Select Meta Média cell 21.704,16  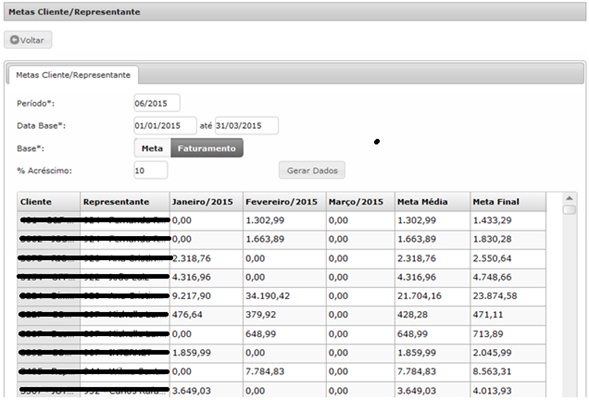click(x=432, y=296)
